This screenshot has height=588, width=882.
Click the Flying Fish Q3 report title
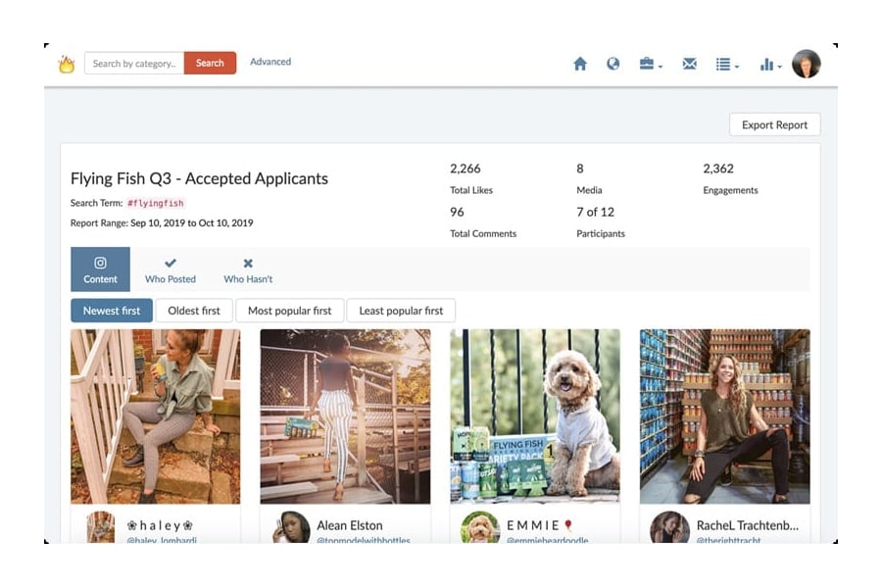pyautogui.click(x=199, y=178)
